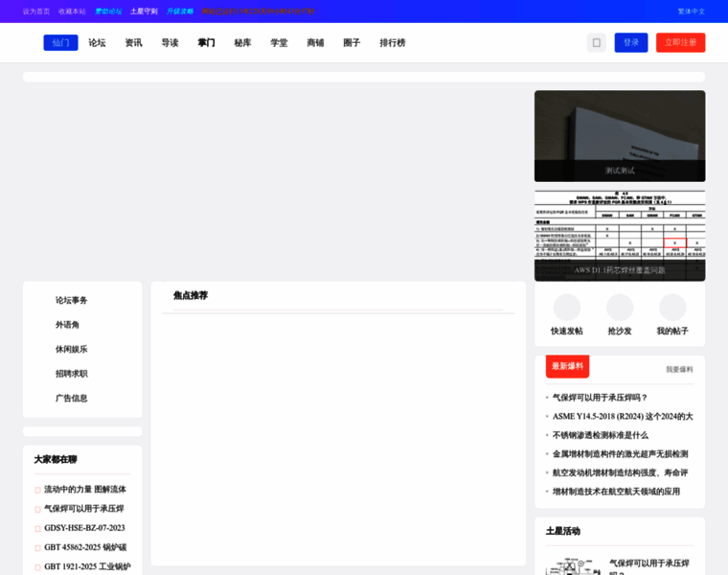Viewport: 728px width, 575px height.
Task: Open 排行榜 ranking page
Action: pyautogui.click(x=393, y=43)
